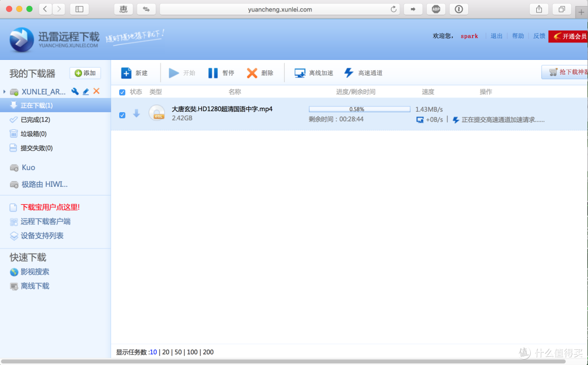588x365 pixels.
Task: Click the spark username
Action: pyautogui.click(x=469, y=36)
